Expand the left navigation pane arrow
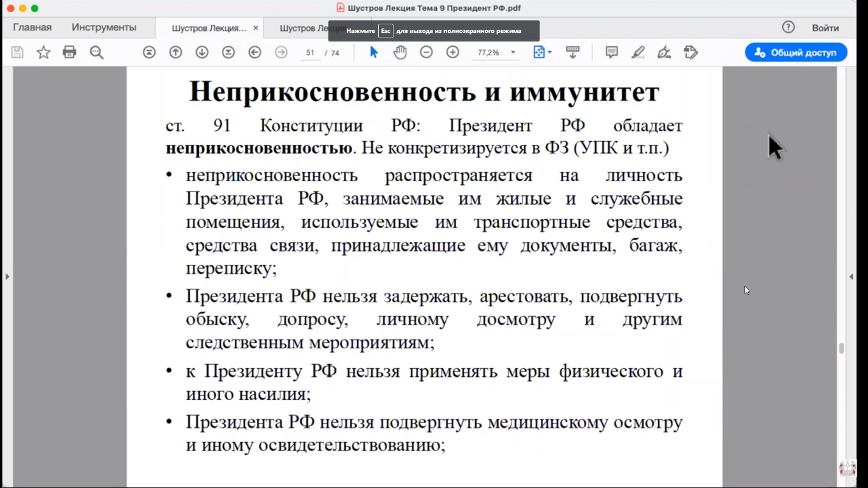This screenshot has height=488, width=868. coord(7,277)
